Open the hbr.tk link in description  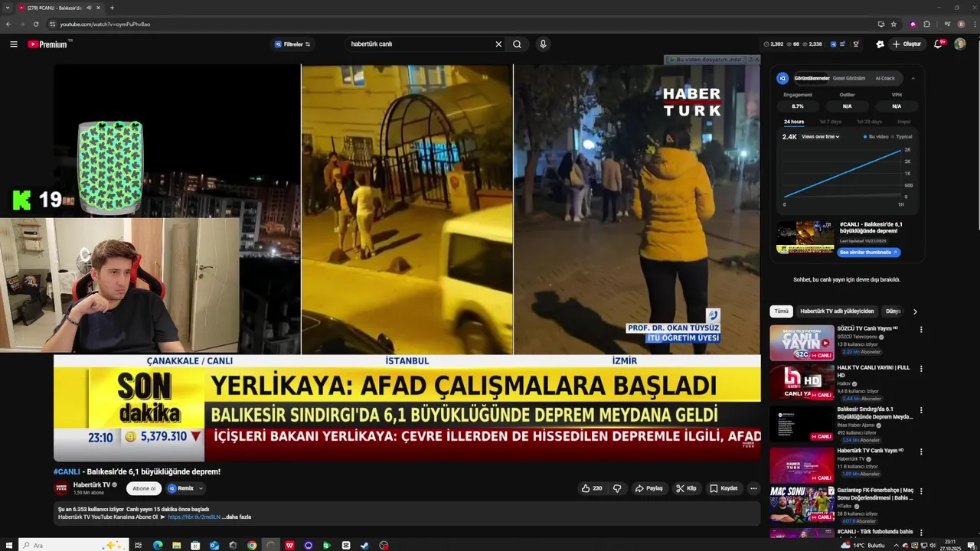194,517
